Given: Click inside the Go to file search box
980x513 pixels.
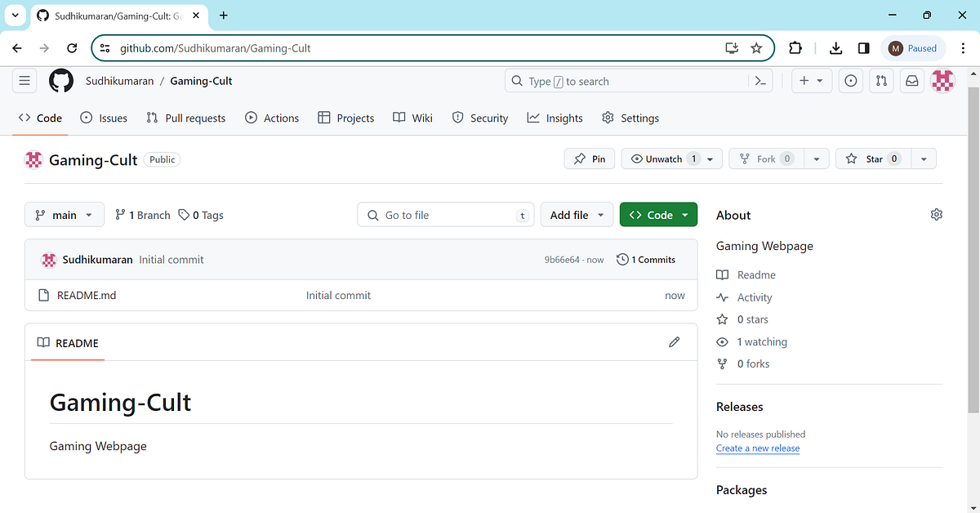Looking at the screenshot, I should coord(445,214).
